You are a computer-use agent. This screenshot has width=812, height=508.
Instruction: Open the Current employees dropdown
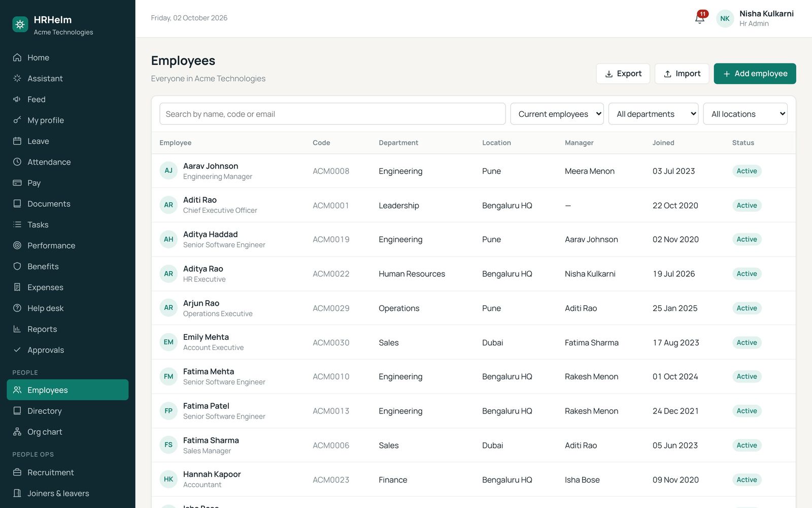pyautogui.click(x=557, y=114)
